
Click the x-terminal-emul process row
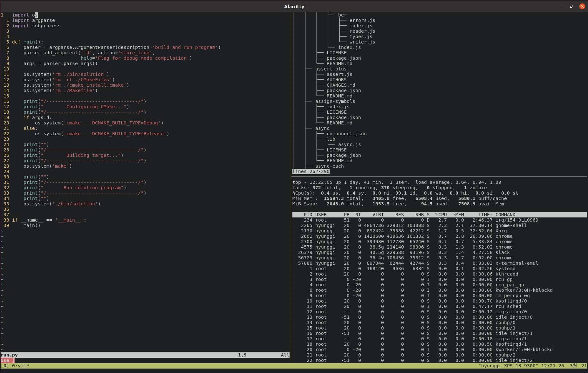click(440, 263)
